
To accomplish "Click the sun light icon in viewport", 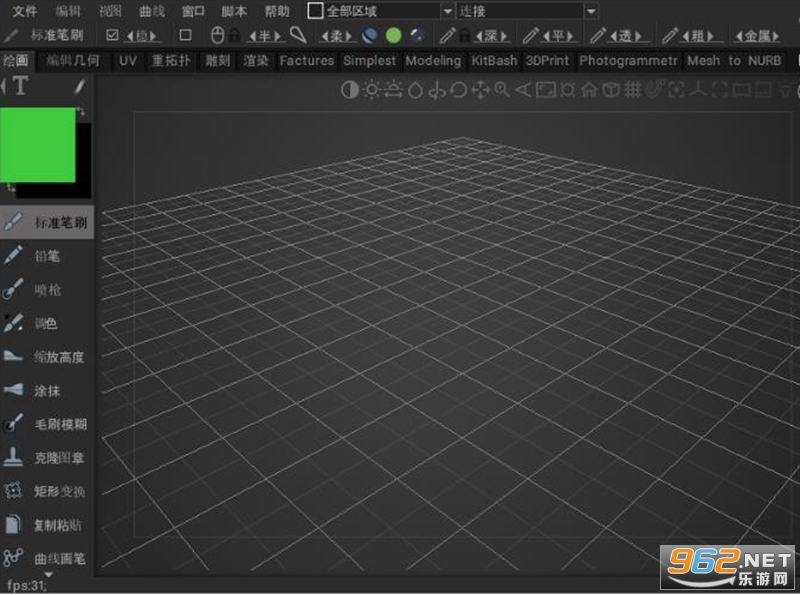I will [372, 90].
